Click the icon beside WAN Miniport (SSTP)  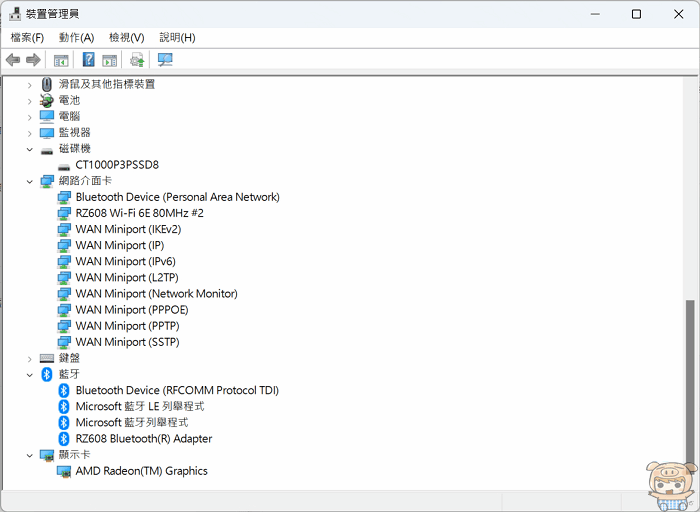click(x=64, y=342)
